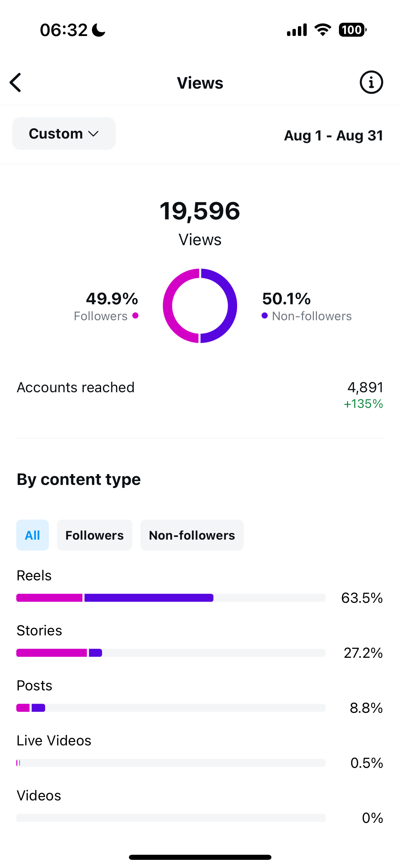Tap the Posts content type bar
The width and height of the screenshot is (400, 868).
point(171,708)
